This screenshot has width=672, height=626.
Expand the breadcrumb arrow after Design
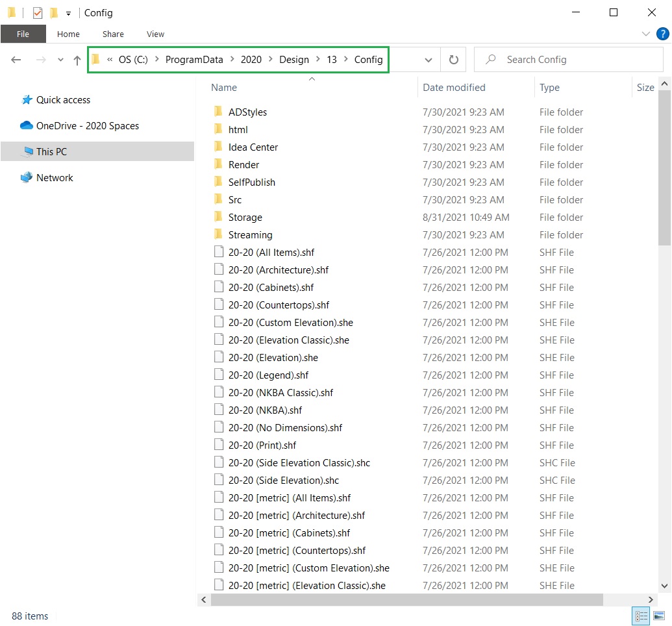click(317, 59)
